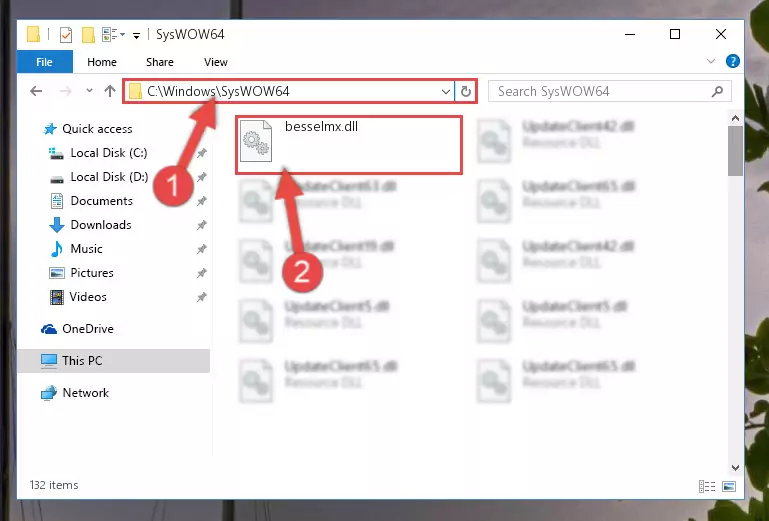Click the scrollbar down arrow
This screenshot has width=769, height=521.
click(x=735, y=468)
